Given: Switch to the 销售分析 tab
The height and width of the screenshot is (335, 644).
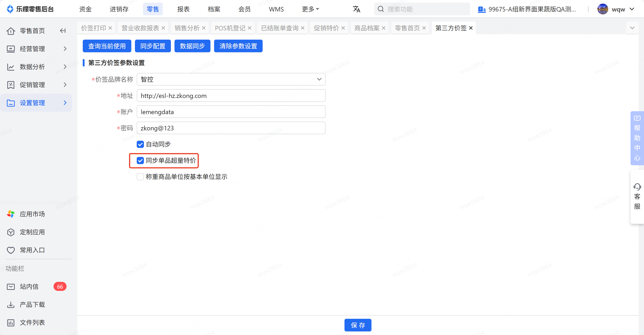Looking at the screenshot, I should [x=187, y=28].
